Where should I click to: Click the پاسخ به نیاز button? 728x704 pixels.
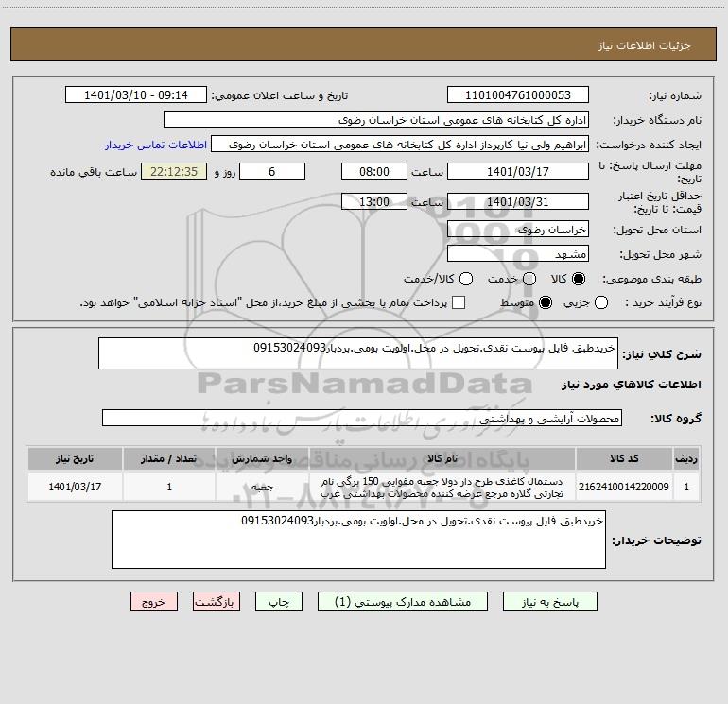pyautogui.click(x=549, y=602)
